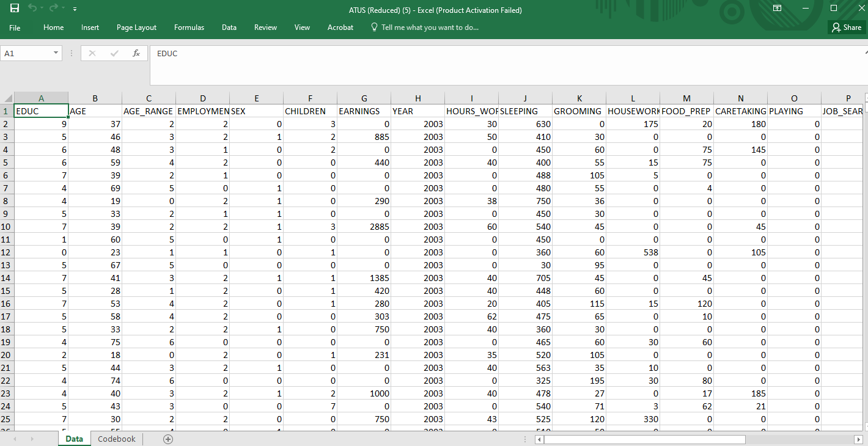Select the AGE_RANGE header cell

149,111
